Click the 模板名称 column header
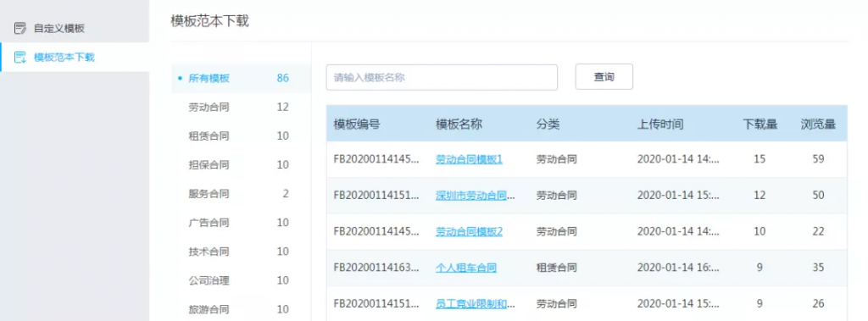This screenshot has height=321, width=868. click(x=459, y=124)
